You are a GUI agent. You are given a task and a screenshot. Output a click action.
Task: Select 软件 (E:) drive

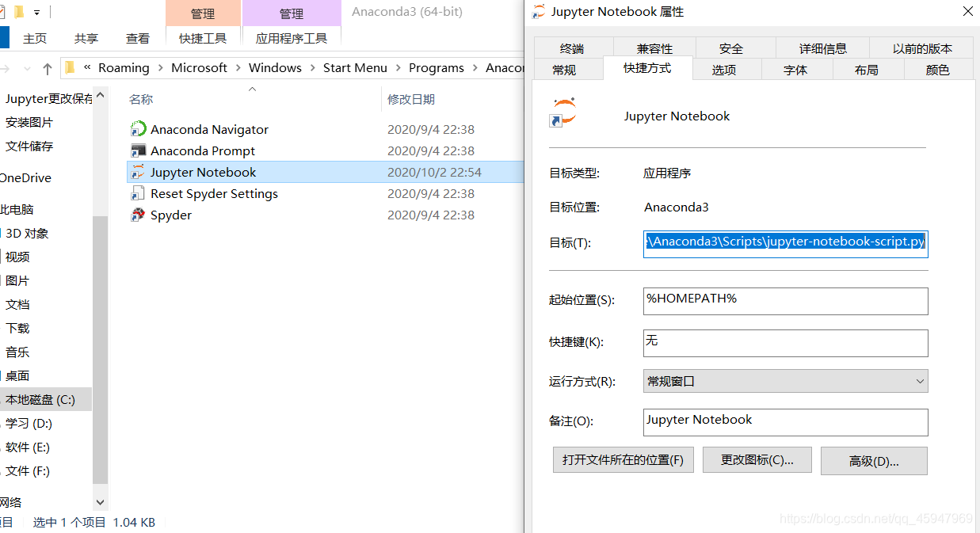click(28, 447)
